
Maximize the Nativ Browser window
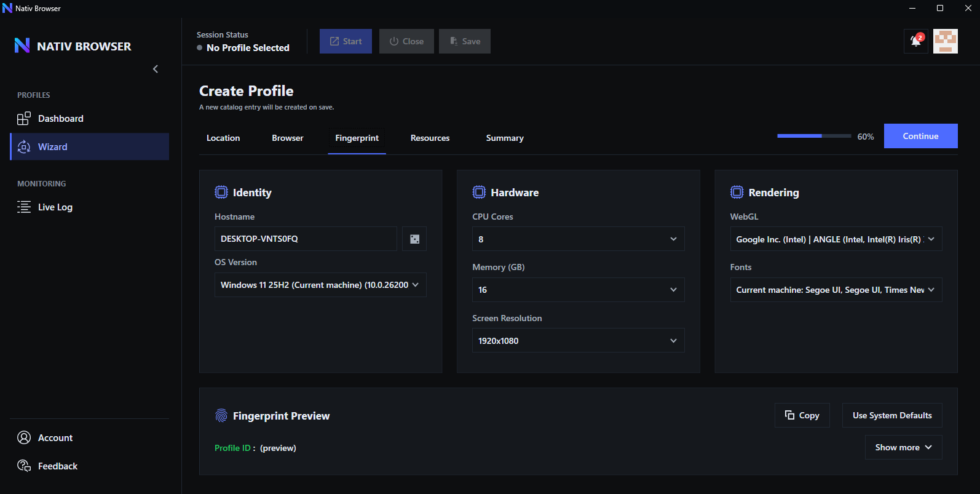pyautogui.click(x=940, y=8)
